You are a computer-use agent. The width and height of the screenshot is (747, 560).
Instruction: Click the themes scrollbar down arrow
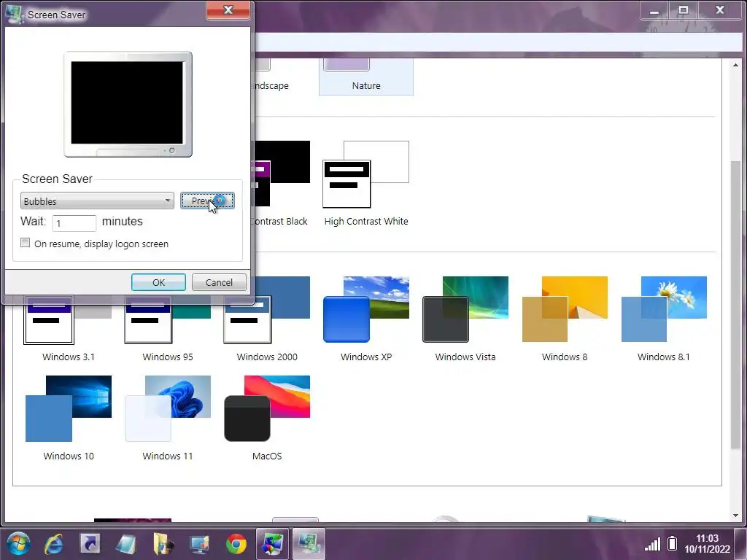click(735, 516)
